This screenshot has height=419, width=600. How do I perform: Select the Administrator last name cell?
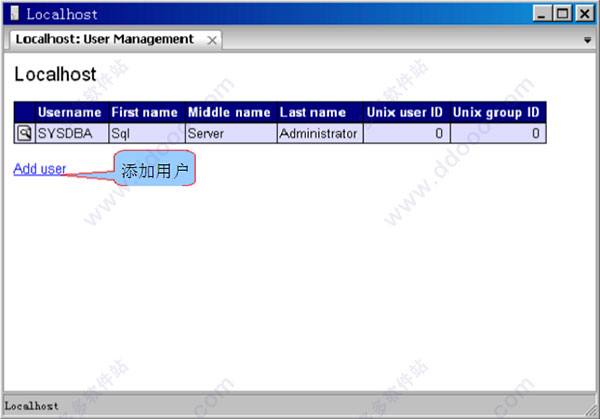point(320,133)
